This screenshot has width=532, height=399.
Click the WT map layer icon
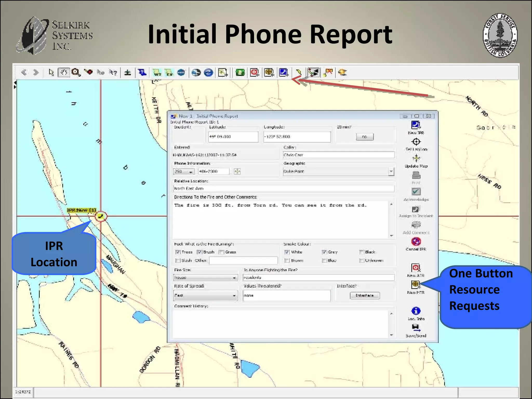157,72
